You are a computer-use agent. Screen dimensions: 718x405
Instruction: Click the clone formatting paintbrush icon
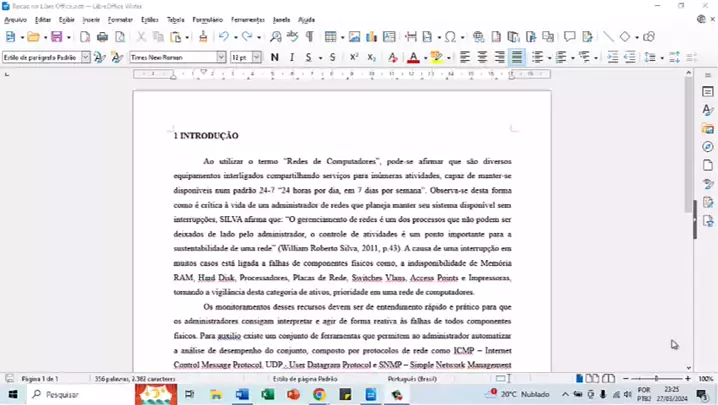(203, 37)
